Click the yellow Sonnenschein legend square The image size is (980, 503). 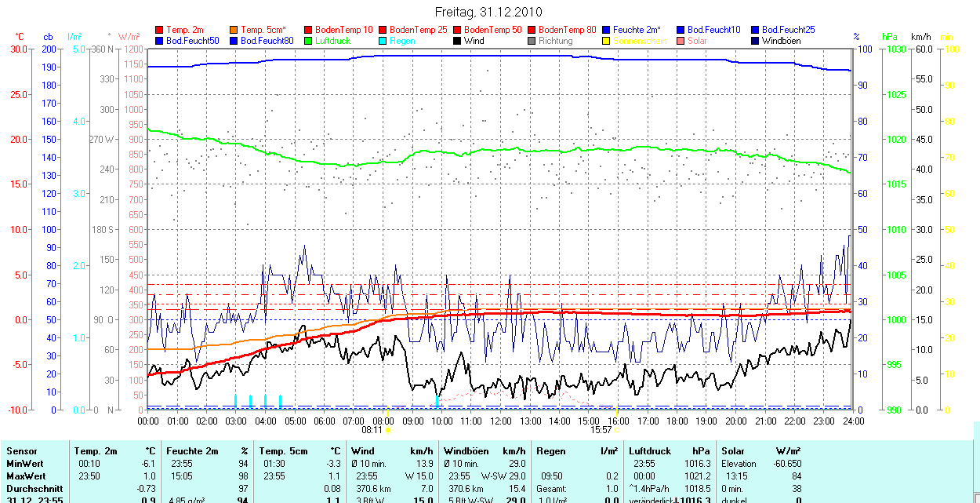point(607,41)
